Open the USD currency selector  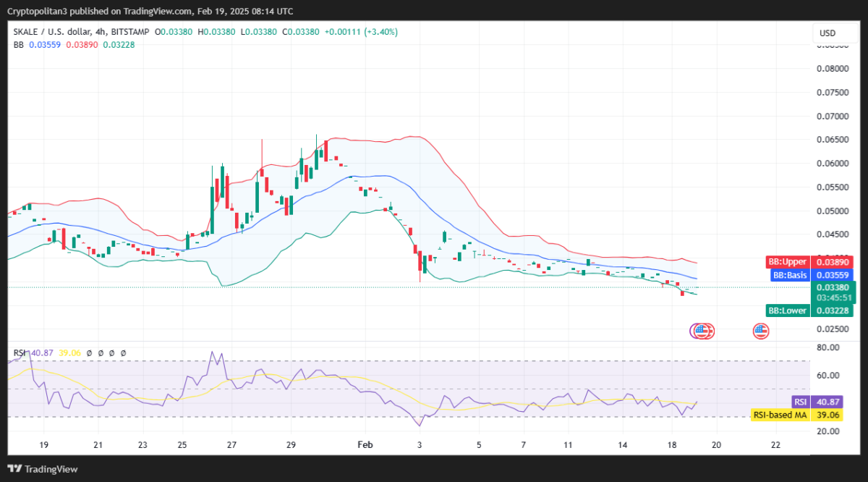(x=827, y=33)
